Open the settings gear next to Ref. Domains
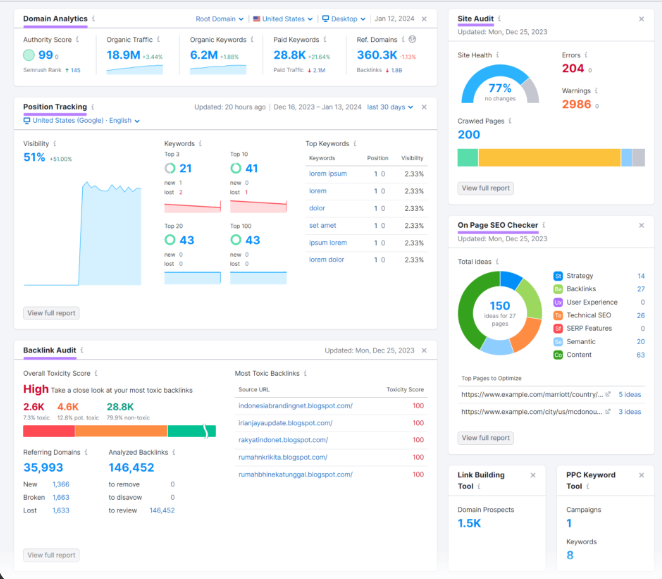Screen dimensions: 662x579 point(412,39)
